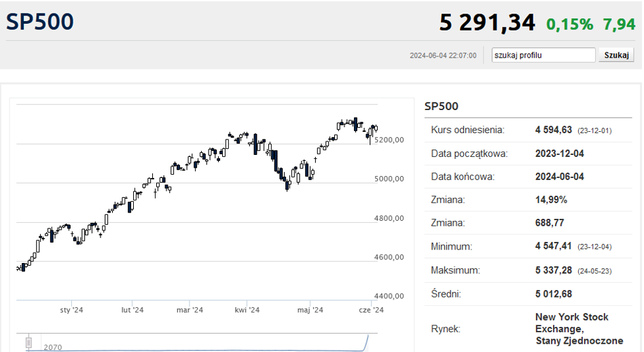Click the maj '24 x-axis label
The width and height of the screenshot is (644, 352).
pos(310,310)
